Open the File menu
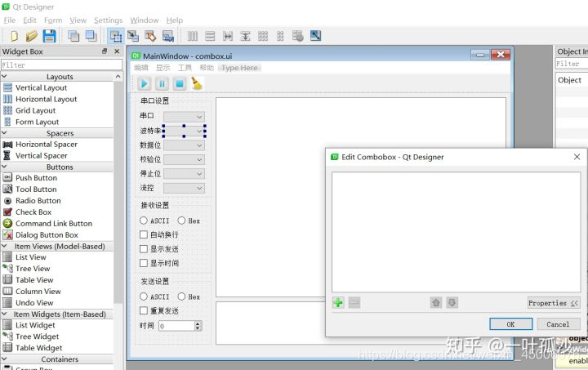The width and height of the screenshot is (588, 370). pos(10,20)
